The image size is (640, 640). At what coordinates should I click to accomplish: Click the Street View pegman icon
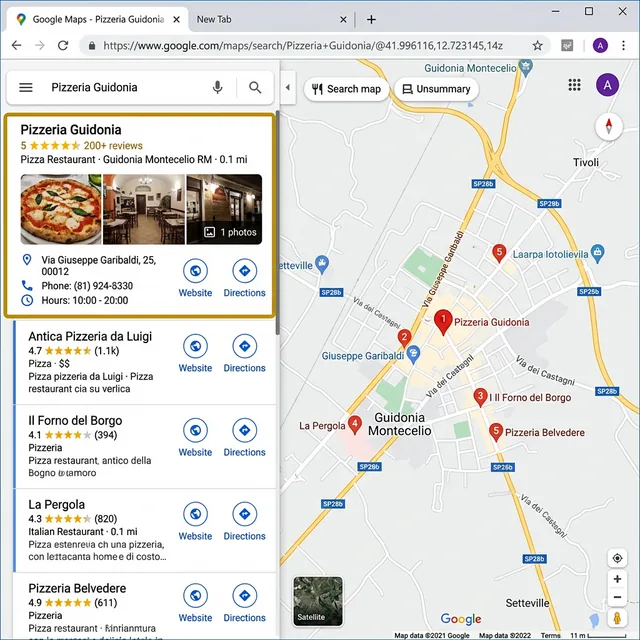pos(617,618)
